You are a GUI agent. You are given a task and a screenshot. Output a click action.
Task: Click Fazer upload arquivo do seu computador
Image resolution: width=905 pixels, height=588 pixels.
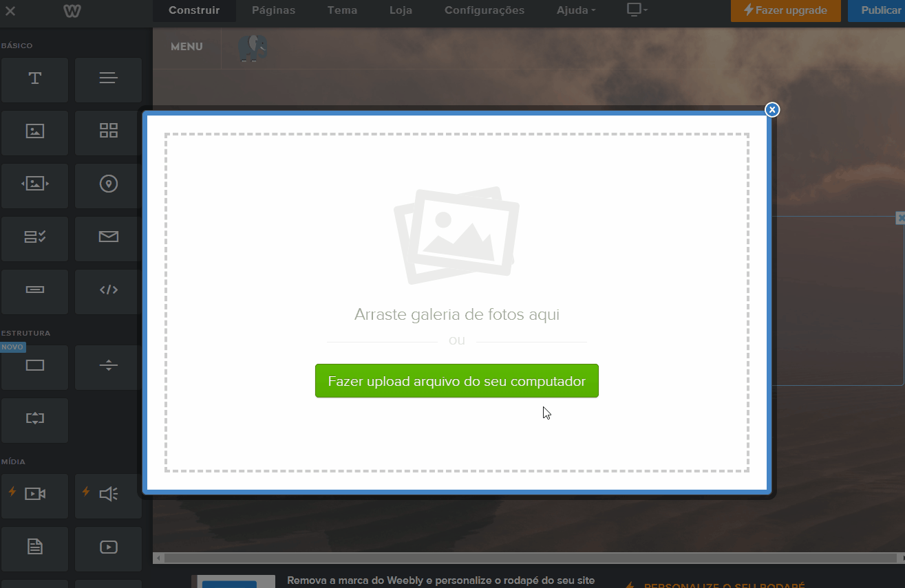[x=457, y=381]
